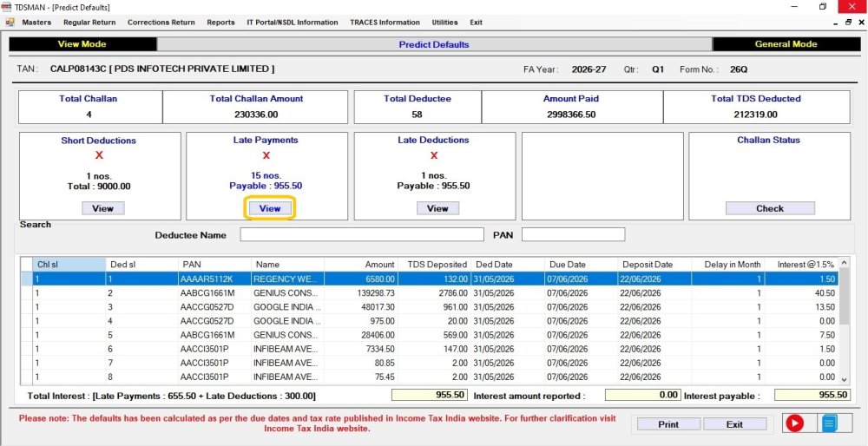Click the Print button
Screen dimensions: 868x446
[668, 423]
